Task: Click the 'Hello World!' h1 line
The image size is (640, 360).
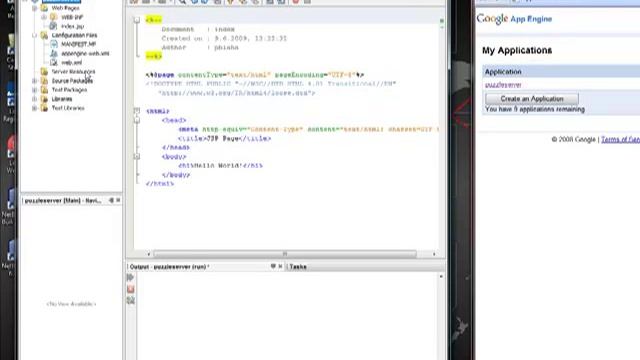Action: click(x=220, y=165)
